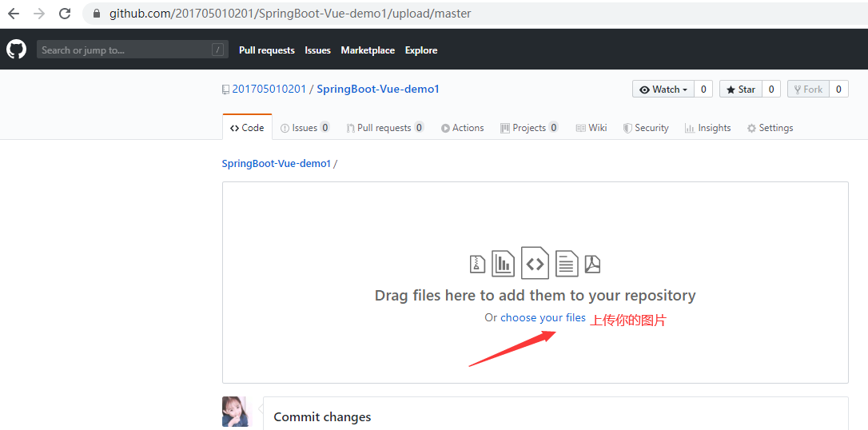
Task: Click the slash shortcut icon in search box
Action: pos(217,50)
